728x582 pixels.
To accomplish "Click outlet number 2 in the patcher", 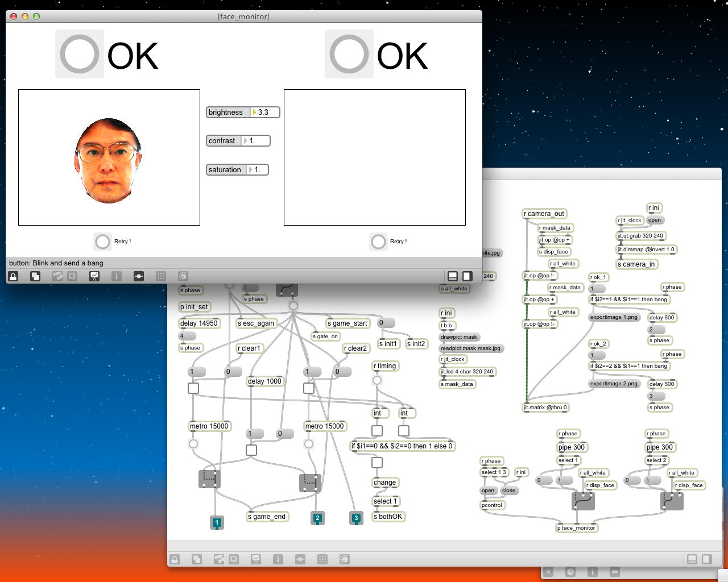I will [317, 518].
